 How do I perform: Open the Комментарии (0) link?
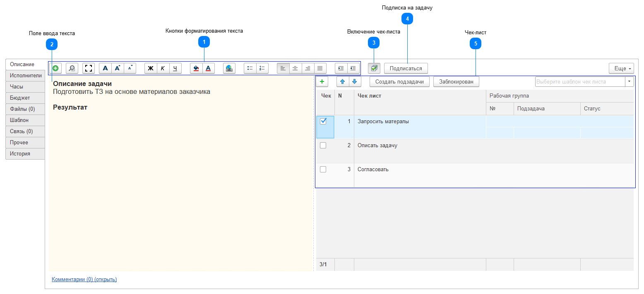(x=84, y=280)
